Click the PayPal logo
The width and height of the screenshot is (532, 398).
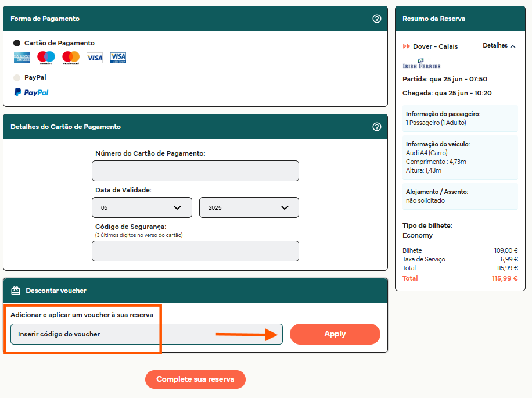coord(31,92)
